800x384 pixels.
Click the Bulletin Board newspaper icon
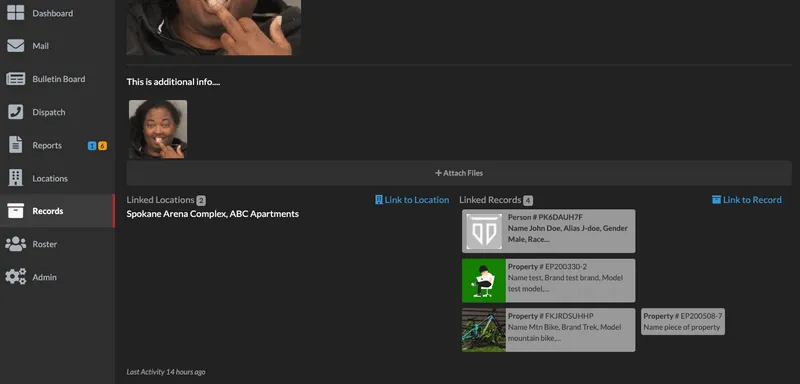coord(15,79)
